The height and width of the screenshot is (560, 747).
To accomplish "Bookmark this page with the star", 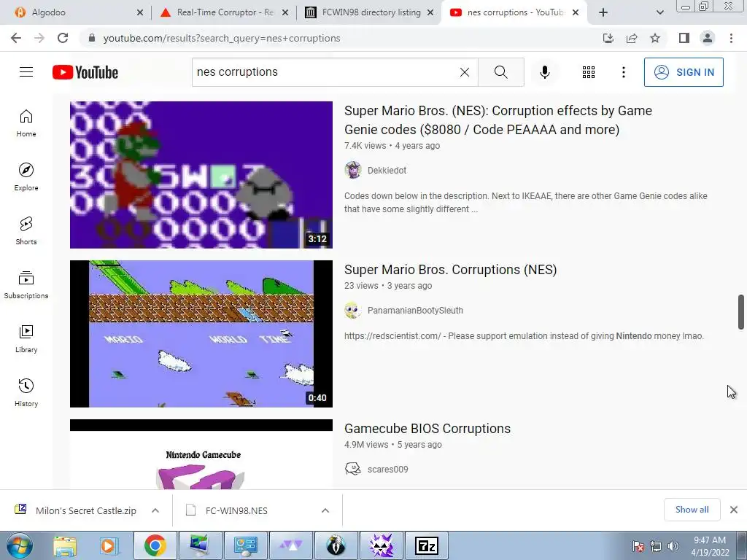I will [655, 38].
